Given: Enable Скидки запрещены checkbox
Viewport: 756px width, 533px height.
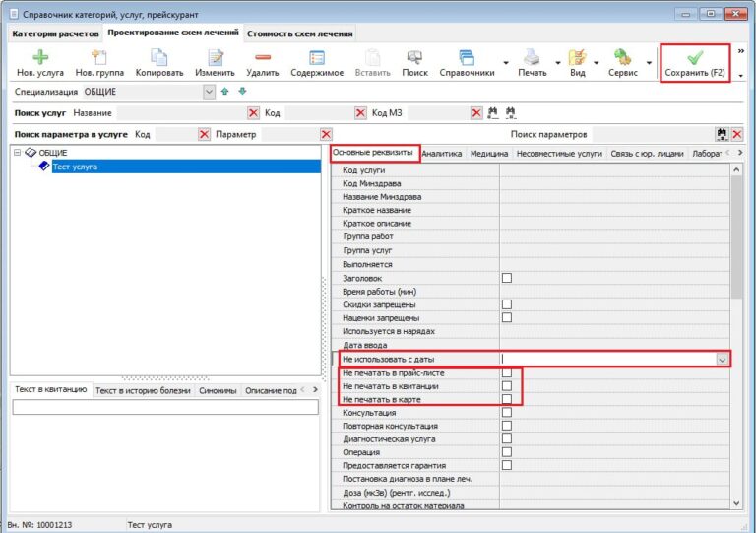Looking at the screenshot, I should [507, 304].
